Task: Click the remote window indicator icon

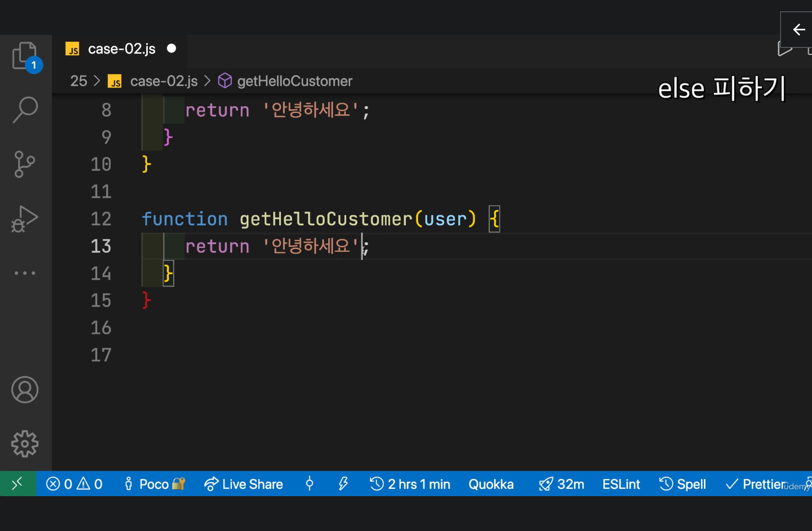Action: (x=17, y=484)
